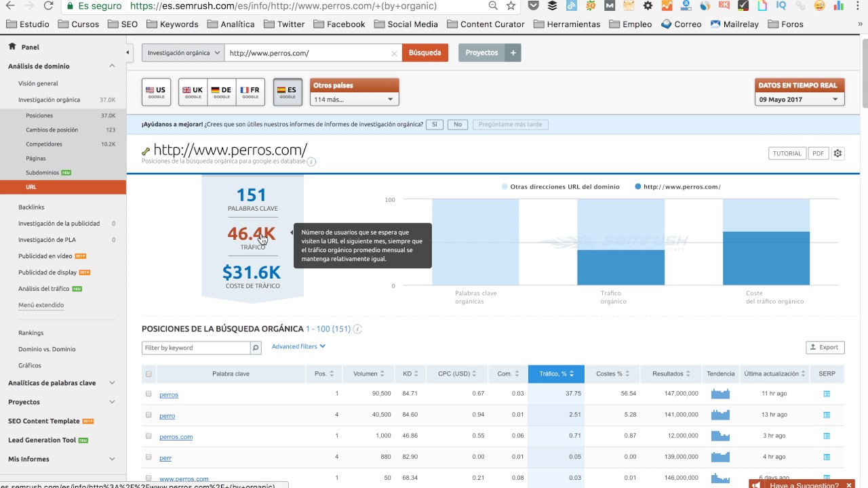Expand Advanced filters

(298, 346)
